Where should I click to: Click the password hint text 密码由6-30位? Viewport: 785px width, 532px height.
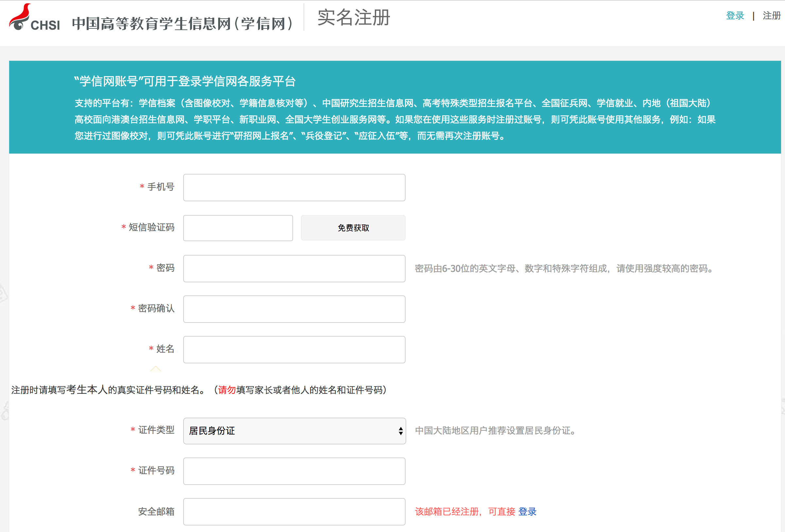(x=564, y=268)
